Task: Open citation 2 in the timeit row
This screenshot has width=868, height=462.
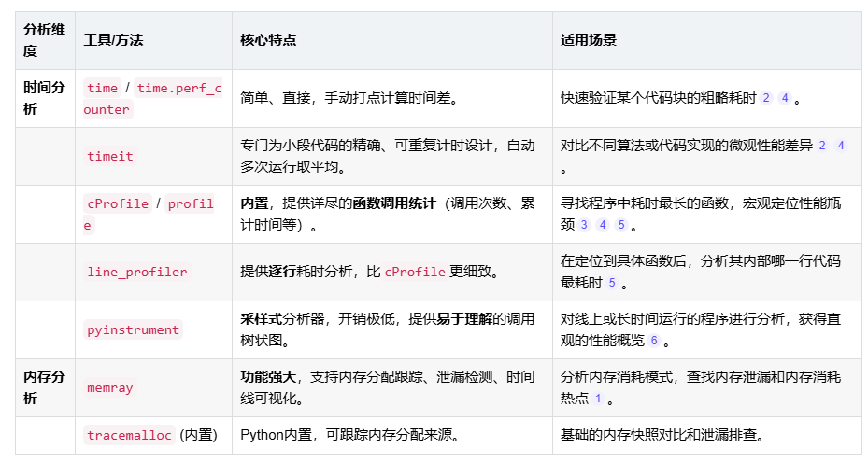Action: click(822, 146)
